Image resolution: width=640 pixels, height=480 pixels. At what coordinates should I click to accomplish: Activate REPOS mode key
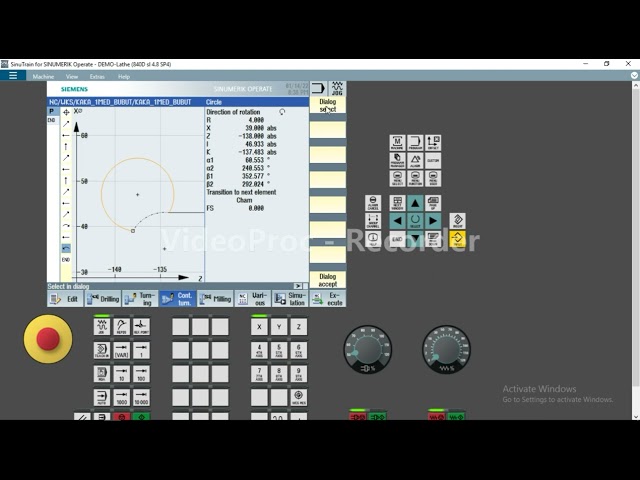click(122, 327)
